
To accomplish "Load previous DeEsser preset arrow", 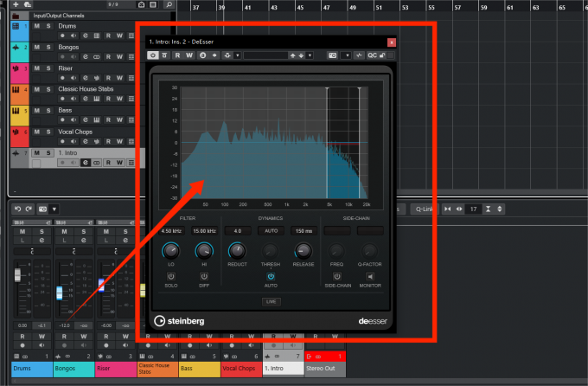I will tap(292, 55).
